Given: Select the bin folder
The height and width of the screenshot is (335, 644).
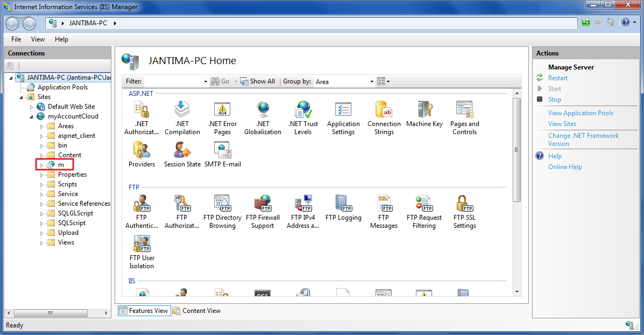Looking at the screenshot, I should 62,145.
